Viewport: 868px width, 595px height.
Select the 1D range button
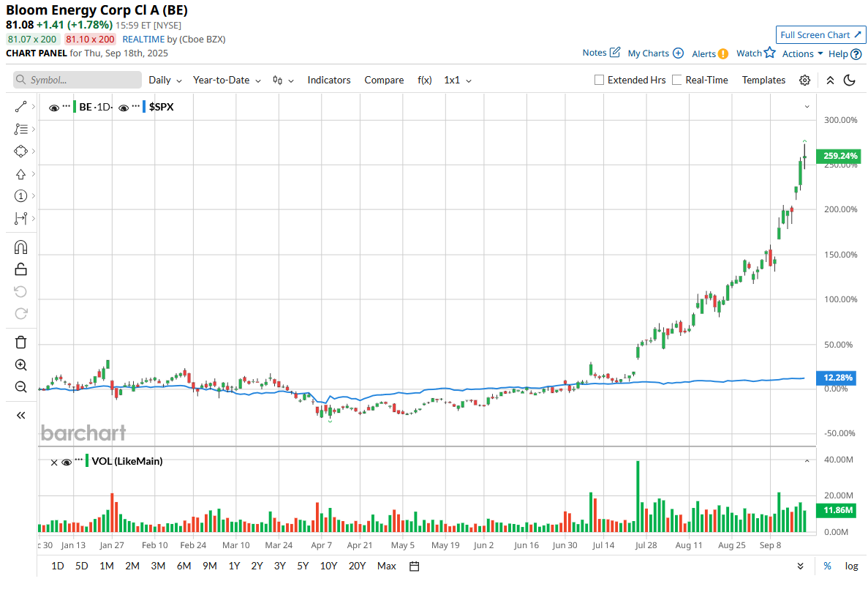[58, 566]
